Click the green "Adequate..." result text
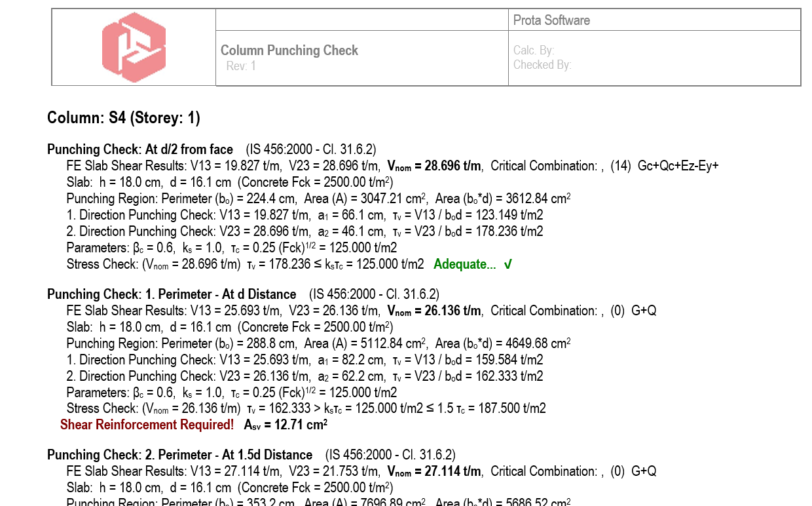This screenshot has width=812, height=506. 464,264
